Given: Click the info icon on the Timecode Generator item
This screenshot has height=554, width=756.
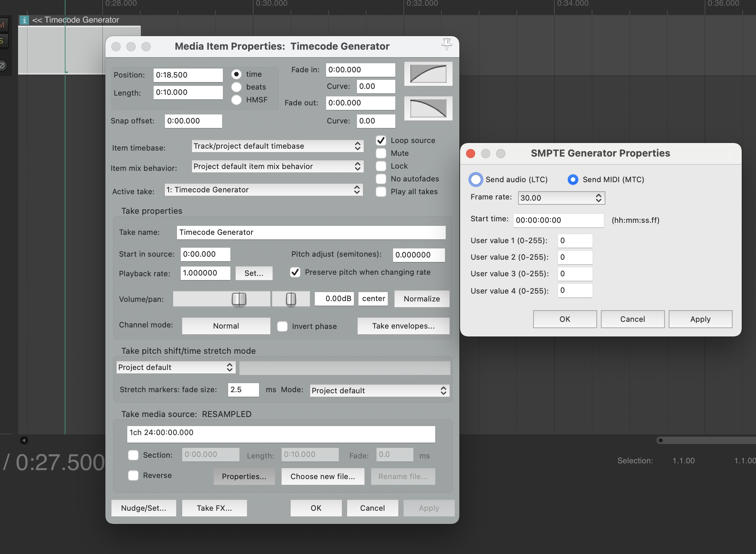Looking at the screenshot, I should point(24,20).
